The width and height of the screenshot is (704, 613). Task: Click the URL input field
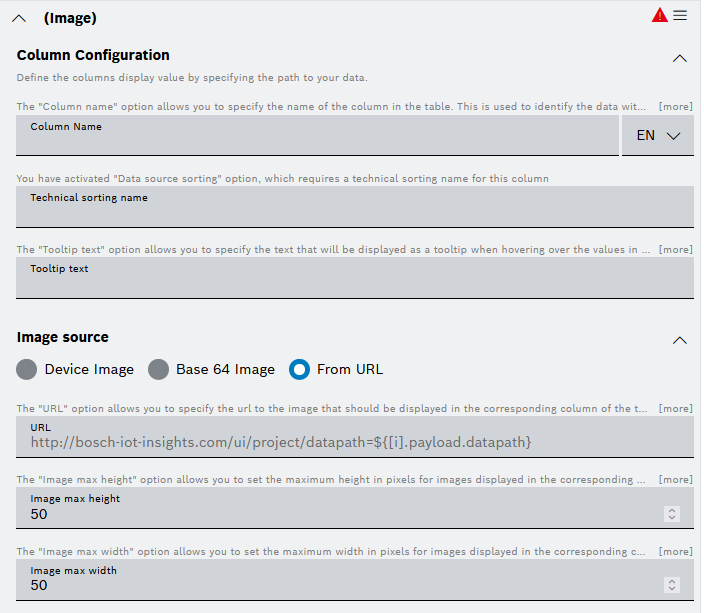[355, 437]
